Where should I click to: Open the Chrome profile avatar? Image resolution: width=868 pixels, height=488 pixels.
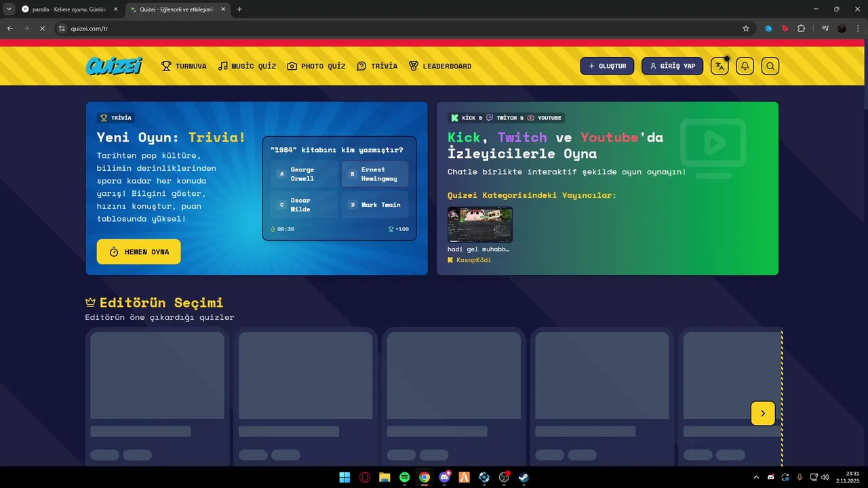coord(842,28)
